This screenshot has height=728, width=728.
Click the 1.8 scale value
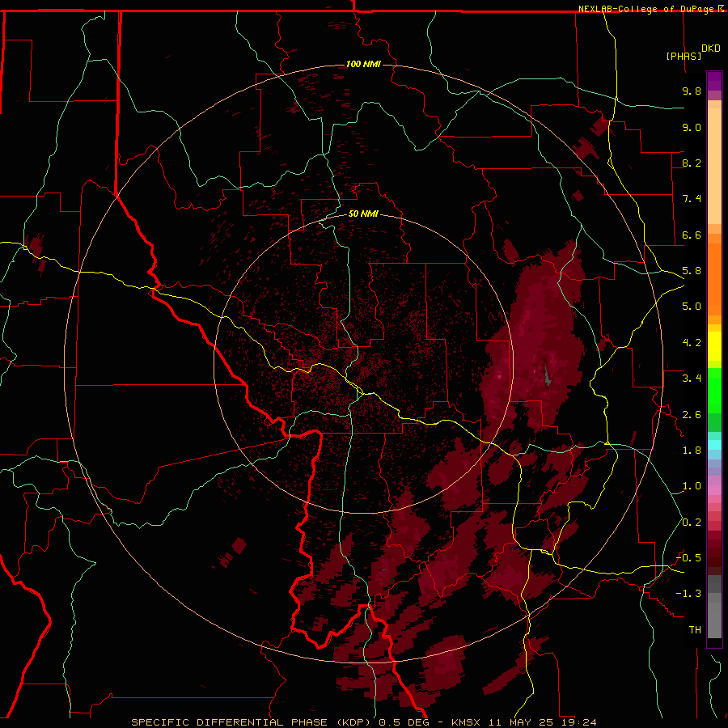coord(692,451)
